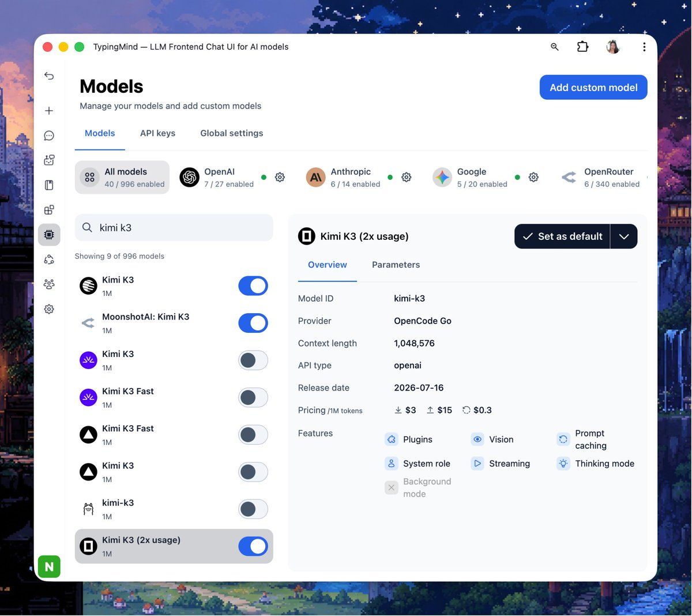Open the teams people icon in sidebar
Image resolution: width=692 pixels, height=616 pixels.
pyautogui.click(x=49, y=284)
